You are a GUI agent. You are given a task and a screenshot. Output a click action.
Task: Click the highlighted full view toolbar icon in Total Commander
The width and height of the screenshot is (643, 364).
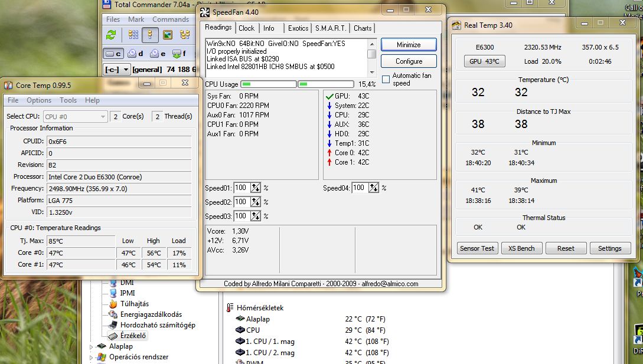(x=150, y=35)
